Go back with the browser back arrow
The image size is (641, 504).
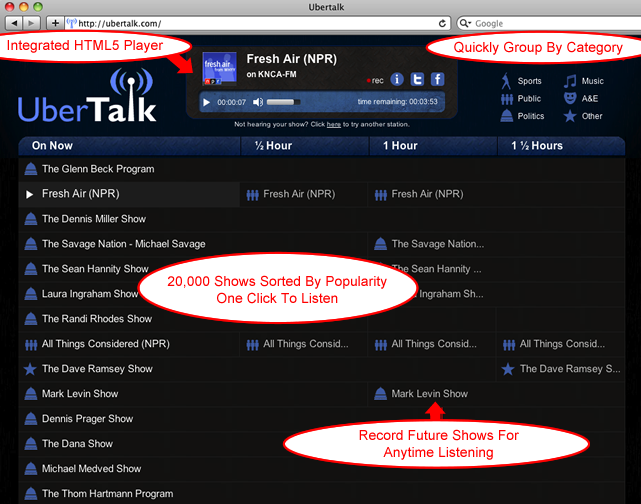14,23
